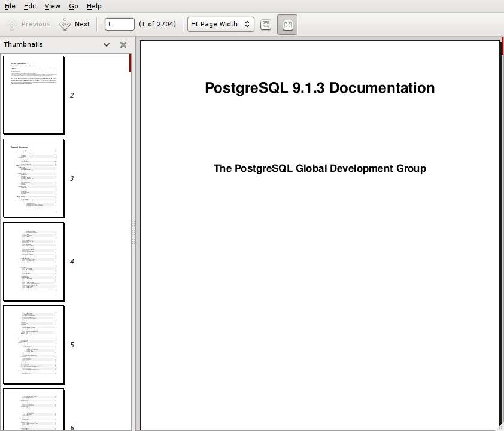Open the Help menu
The height and width of the screenshot is (431, 504).
coord(94,6)
